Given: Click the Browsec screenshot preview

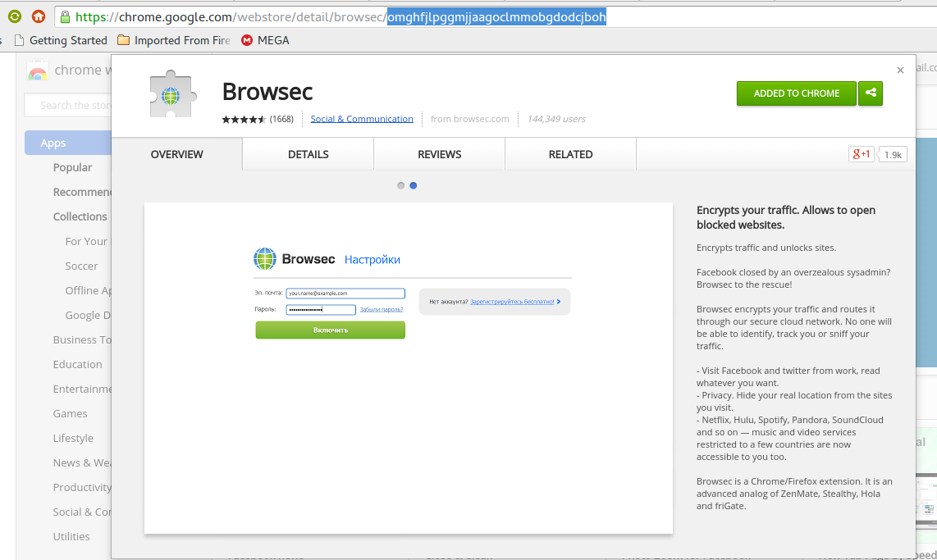Looking at the screenshot, I should click(x=408, y=368).
